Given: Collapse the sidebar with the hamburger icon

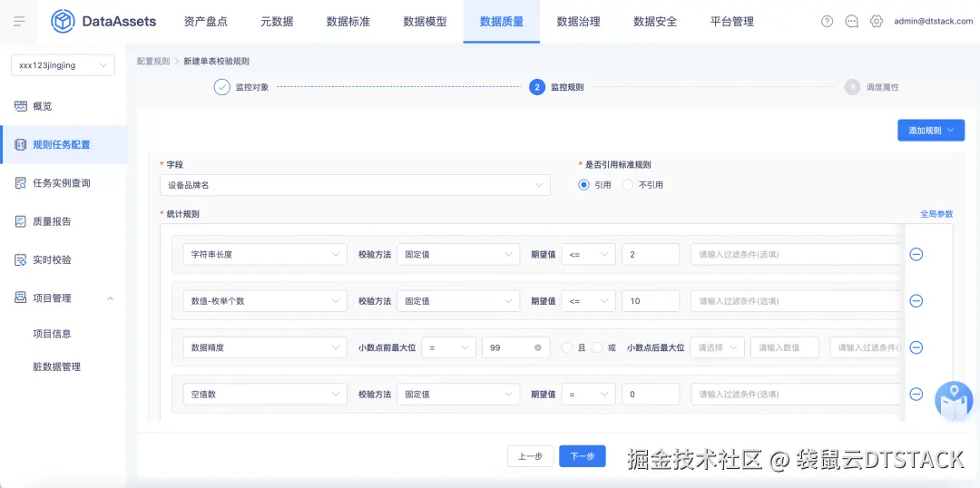Looking at the screenshot, I should 19,21.
